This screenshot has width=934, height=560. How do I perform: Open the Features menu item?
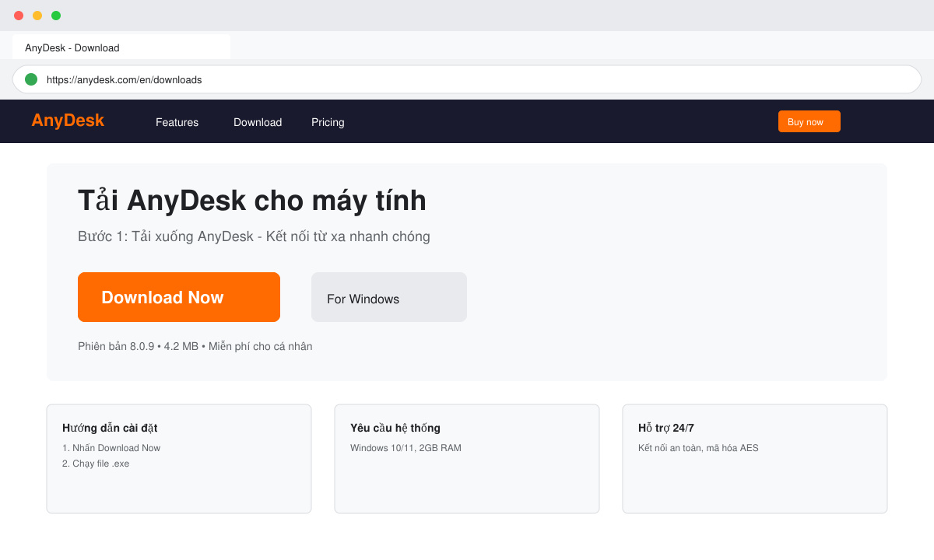[x=177, y=122]
